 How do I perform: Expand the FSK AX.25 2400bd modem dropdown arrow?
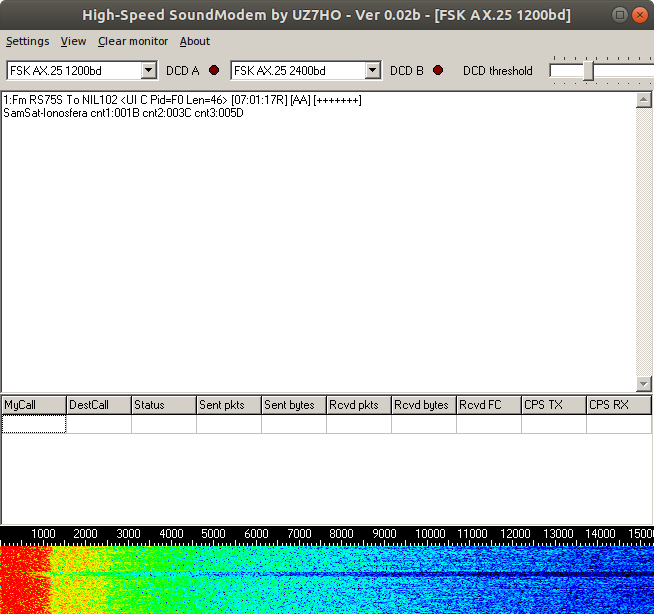pos(372,70)
